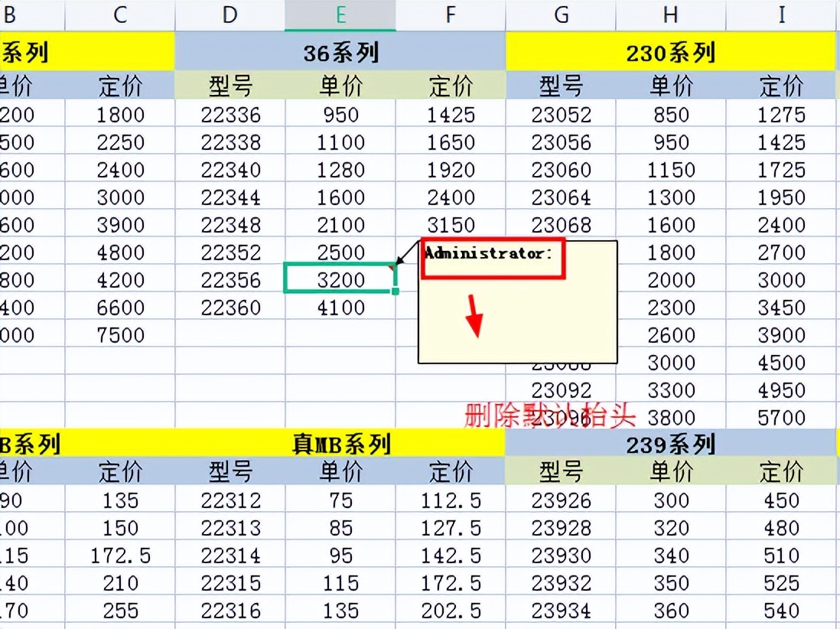Click the price cell '255'
The image size is (840, 629).
tap(120, 610)
